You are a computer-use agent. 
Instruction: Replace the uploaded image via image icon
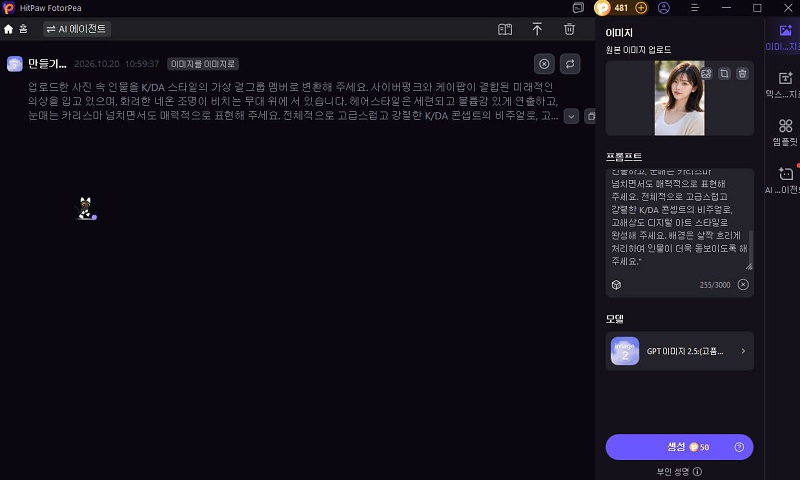pyautogui.click(x=706, y=73)
